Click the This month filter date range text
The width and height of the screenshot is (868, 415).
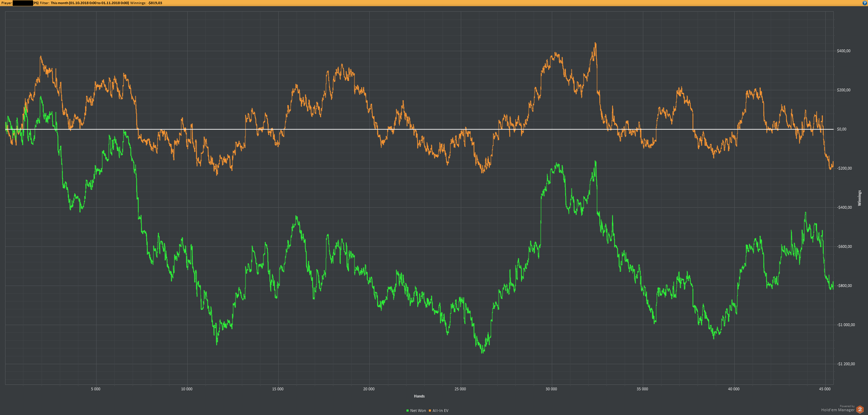click(90, 3)
